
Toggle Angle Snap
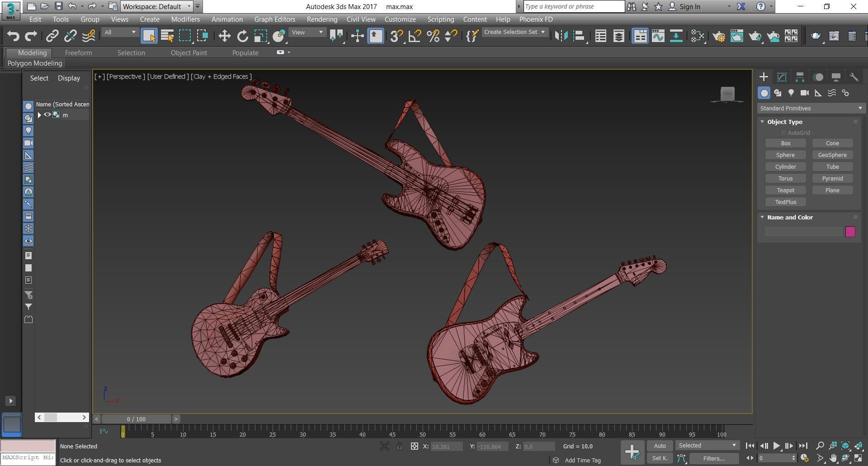415,36
